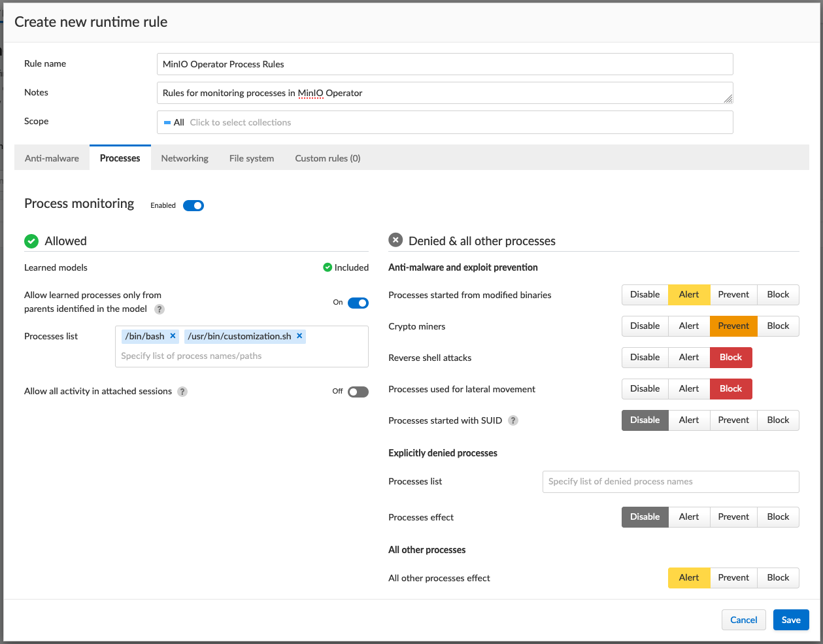
Task: Save the new runtime rule
Action: pos(791,620)
